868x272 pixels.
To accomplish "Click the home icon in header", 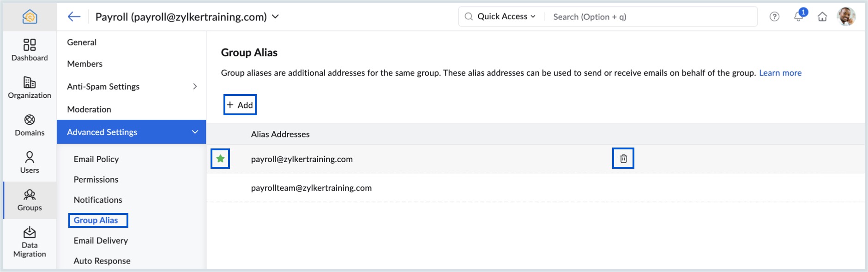I will click(x=822, y=17).
